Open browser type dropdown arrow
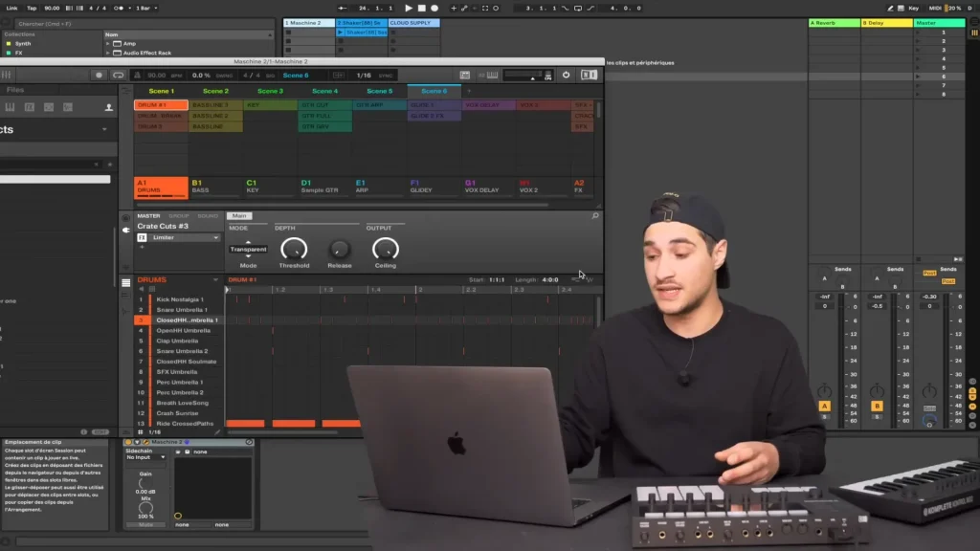Screen dimensions: 980x551 pyautogui.click(x=104, y=129)
